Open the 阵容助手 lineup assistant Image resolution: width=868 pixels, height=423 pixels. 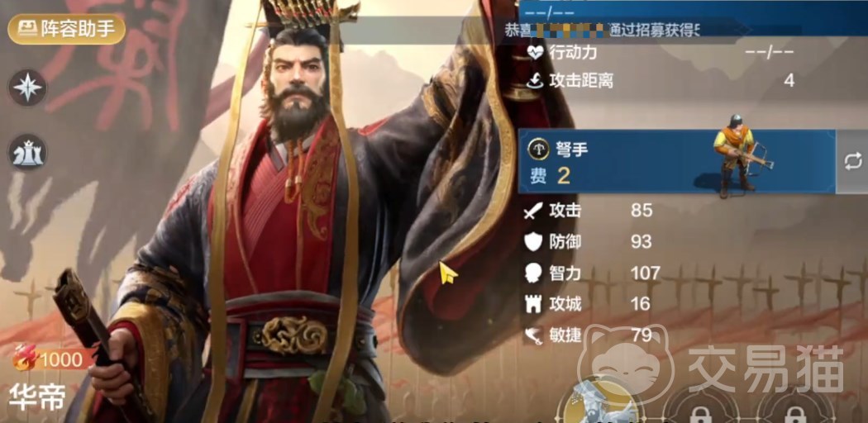pos(66,29)
